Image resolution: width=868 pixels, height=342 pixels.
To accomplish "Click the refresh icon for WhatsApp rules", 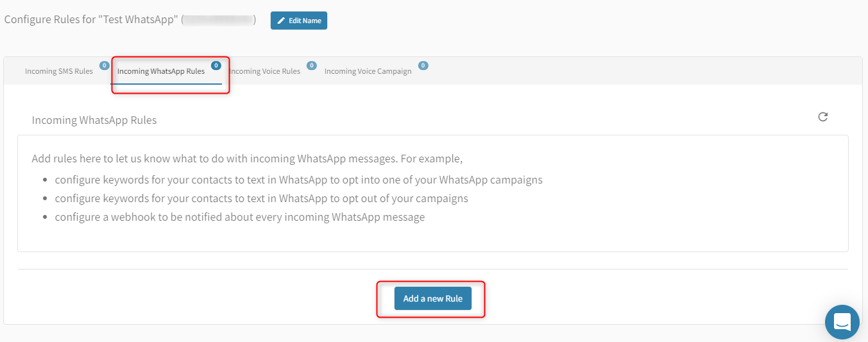I will pyautogui.click(x=823, y=117).
